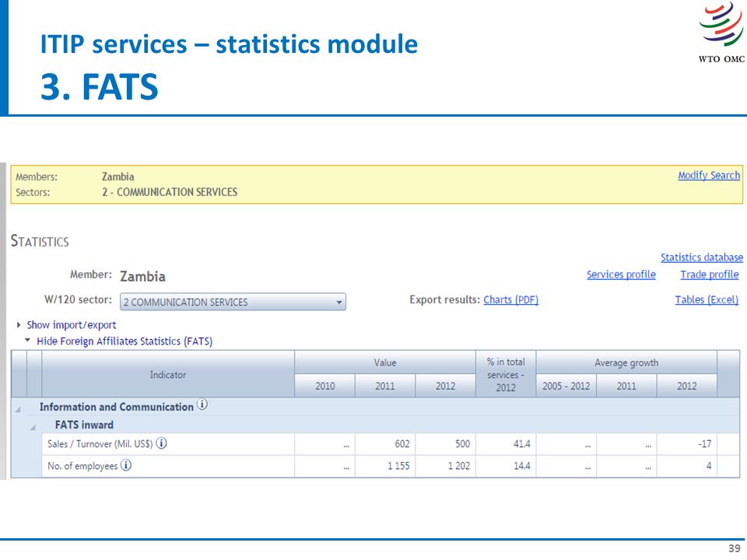Click the STATISTICS section heading

[40, 241]
